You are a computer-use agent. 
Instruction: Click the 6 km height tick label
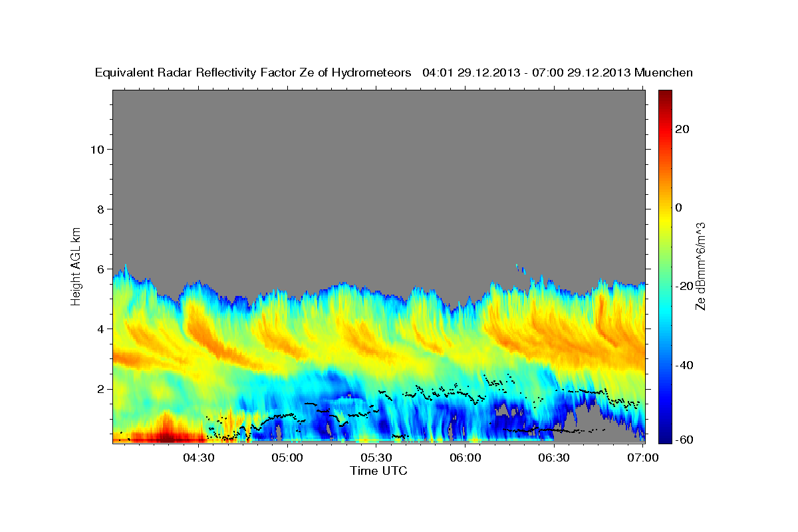(100, 269)
